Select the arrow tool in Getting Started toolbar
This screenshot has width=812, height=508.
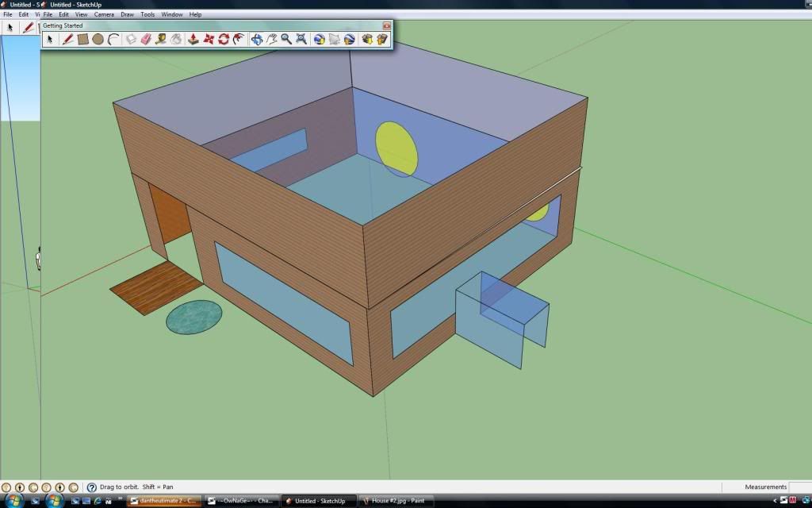50,39
